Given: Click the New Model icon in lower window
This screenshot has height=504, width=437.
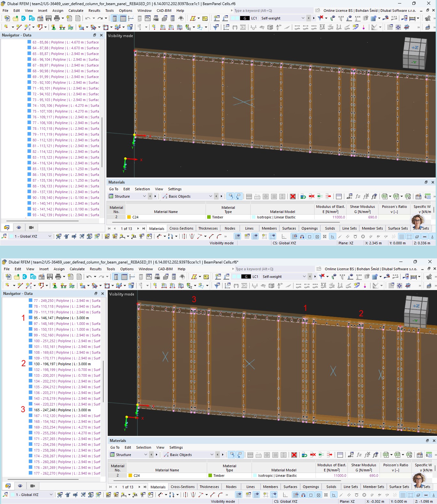Looking at the screenshot, I should [x=8, y=277].
